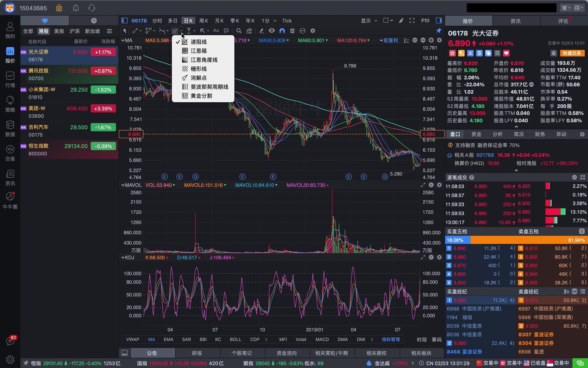Open the text annotation tool Aa
This screenshot has height=368, width=588.
point(216,31)
